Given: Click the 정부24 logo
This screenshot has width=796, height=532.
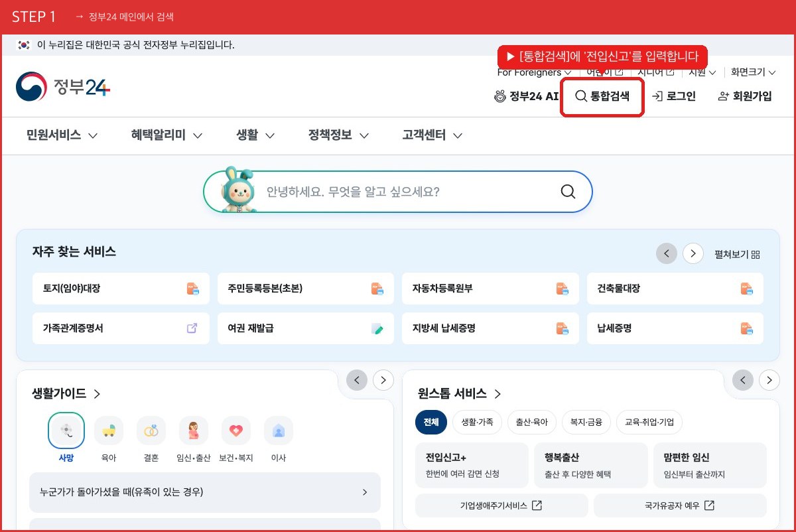Looking at the screenshot, I should [63, 87].
